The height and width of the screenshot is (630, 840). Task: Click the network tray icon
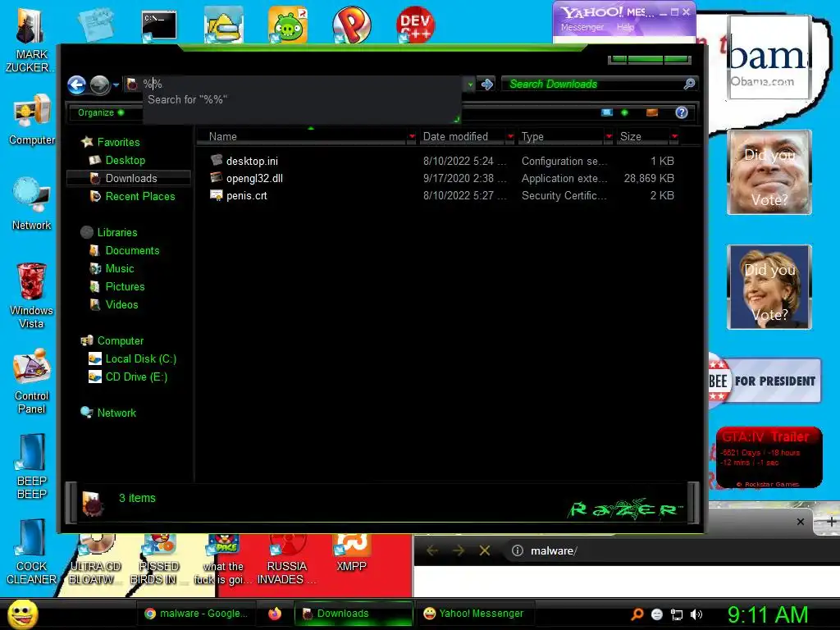pos(677,614)
